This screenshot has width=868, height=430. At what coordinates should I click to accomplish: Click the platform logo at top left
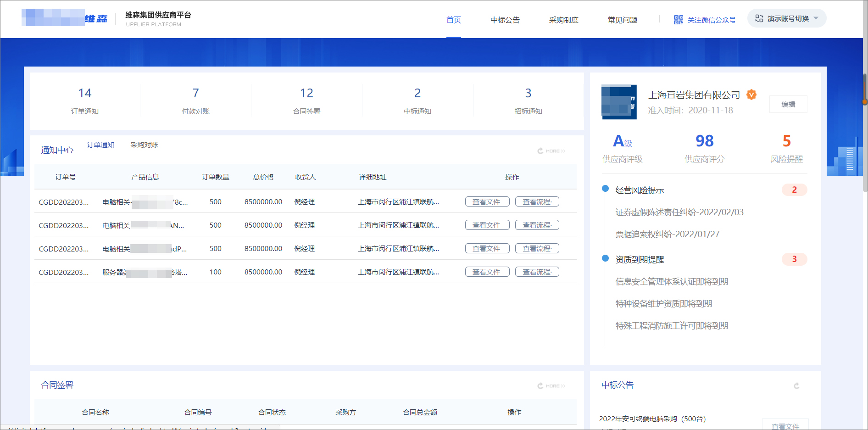(64, 18)
